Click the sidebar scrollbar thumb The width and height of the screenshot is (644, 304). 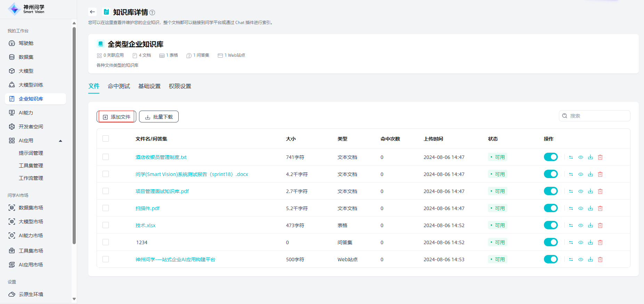point(74,136)
